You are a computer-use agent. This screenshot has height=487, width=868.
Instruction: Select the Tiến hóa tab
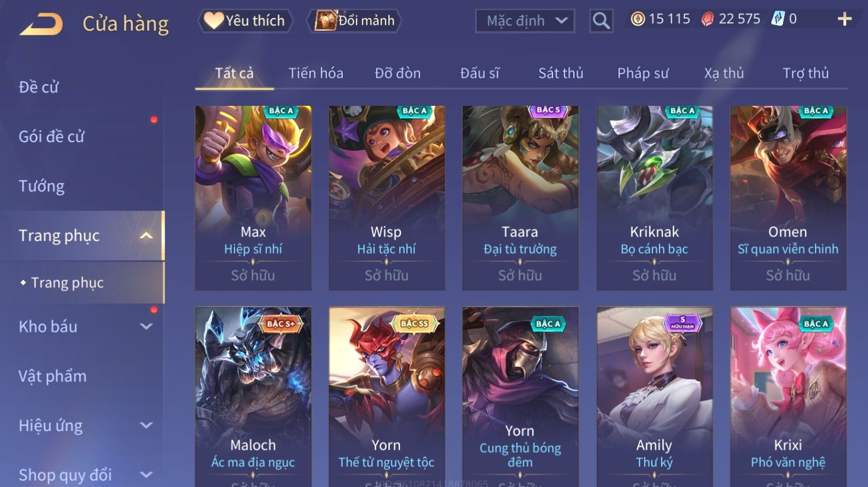(x=316, y=73)
